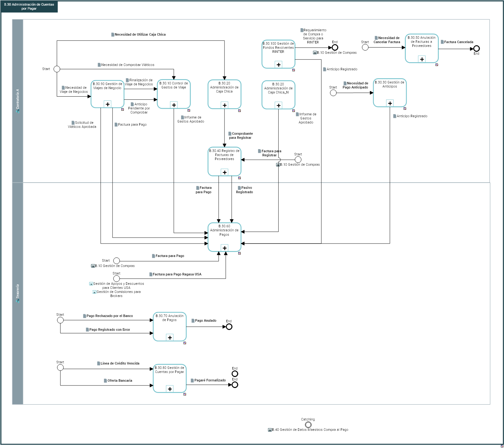Click the 'Necesidad de Viaje de Negocios' label
Viewport: 504px width, 448px height.
point(74,90)
